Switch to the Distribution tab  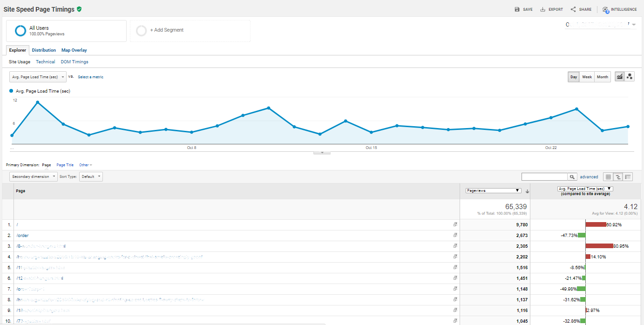pyautogui.click(x=44, y=50)
